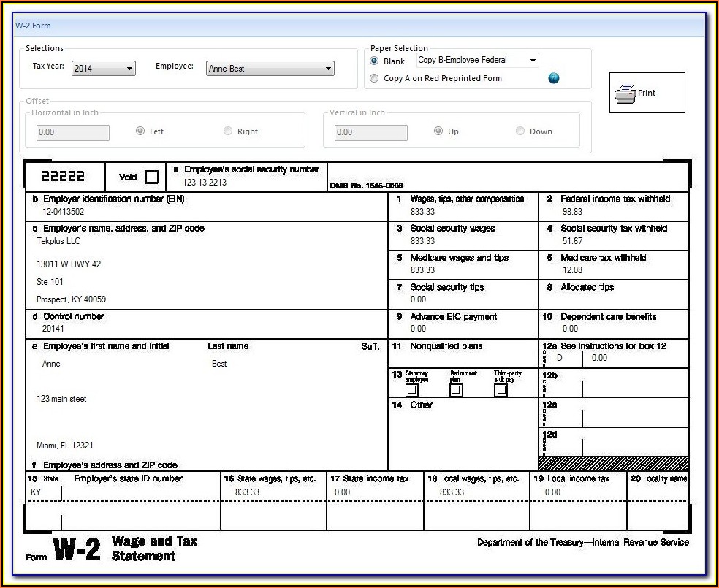Screen dimensions: 719x588
Task: Click the Federal income tax withheld value
Action: click(x=572, y=211)
